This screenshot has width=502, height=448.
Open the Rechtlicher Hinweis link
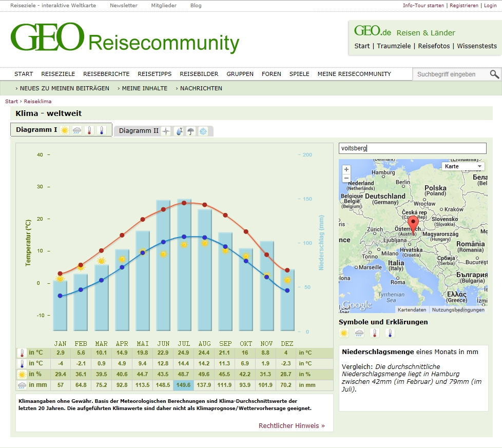click(x=291, y=425)
